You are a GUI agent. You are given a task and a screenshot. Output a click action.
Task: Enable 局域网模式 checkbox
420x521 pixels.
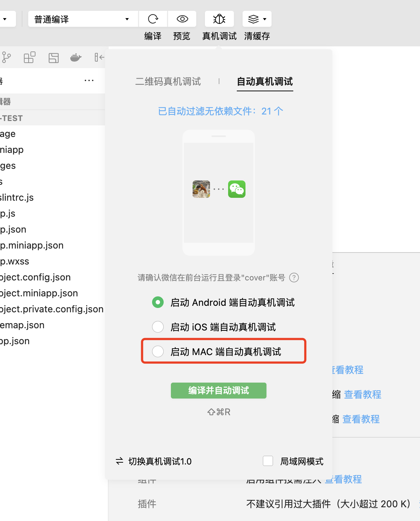pos(268,460)
